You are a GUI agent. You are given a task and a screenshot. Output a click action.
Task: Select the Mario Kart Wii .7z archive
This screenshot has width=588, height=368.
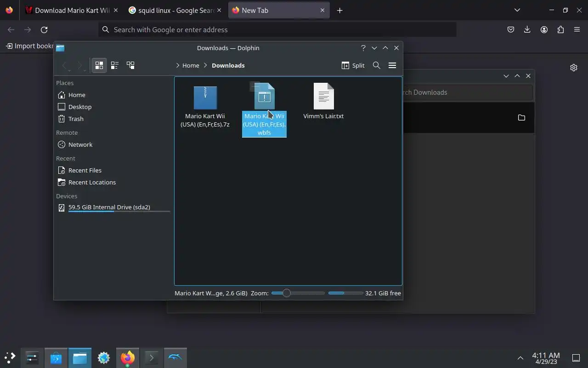click(205, 107)
